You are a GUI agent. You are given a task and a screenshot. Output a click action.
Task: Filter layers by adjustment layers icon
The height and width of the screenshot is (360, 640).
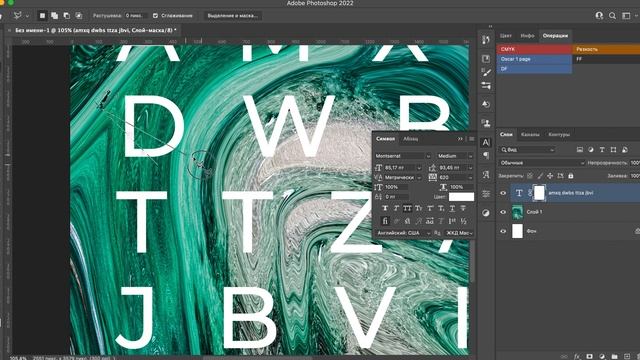click(591, 150)
